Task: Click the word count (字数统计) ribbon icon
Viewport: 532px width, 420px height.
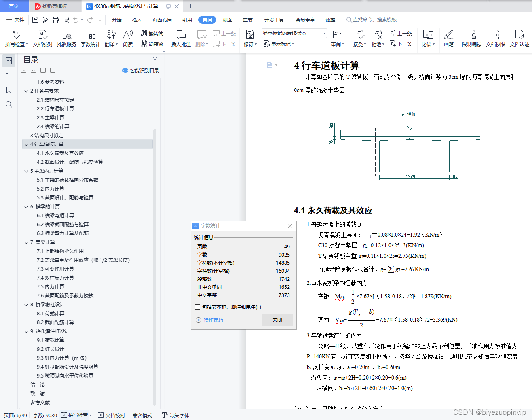Action: (91, 38)
